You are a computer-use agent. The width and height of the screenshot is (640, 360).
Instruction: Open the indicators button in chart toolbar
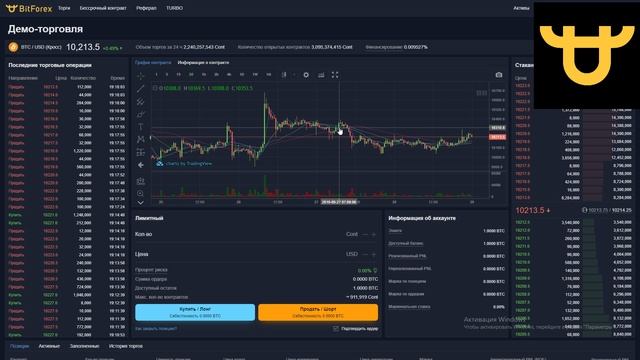tap(321, 75)
